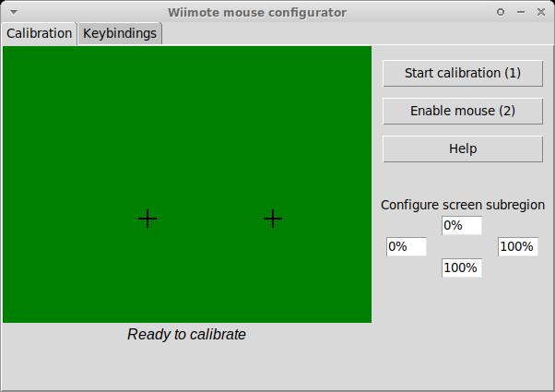Switch to the Keybindings tab
The width and height of the screenshot is (555, 392).
120,33
